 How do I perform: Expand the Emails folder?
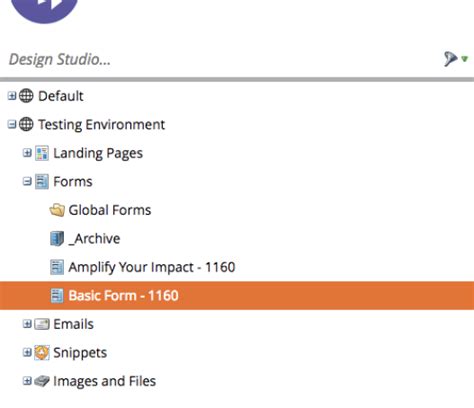coord(27,324)
